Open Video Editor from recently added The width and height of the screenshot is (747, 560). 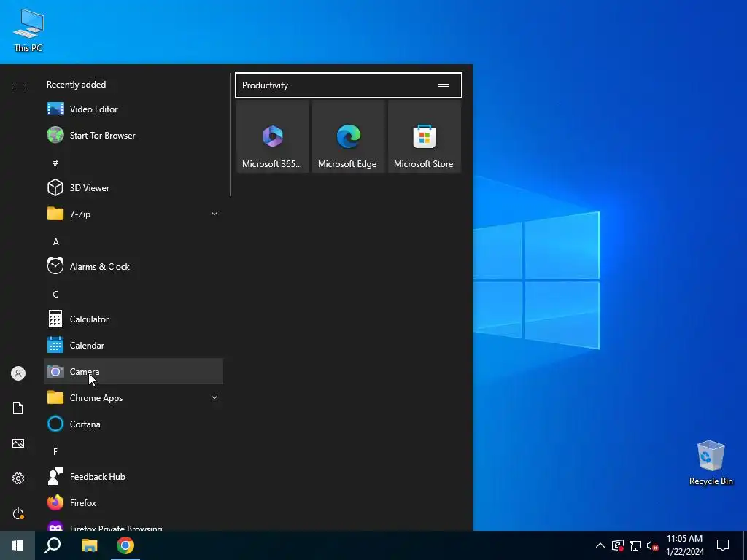point(133,109)
